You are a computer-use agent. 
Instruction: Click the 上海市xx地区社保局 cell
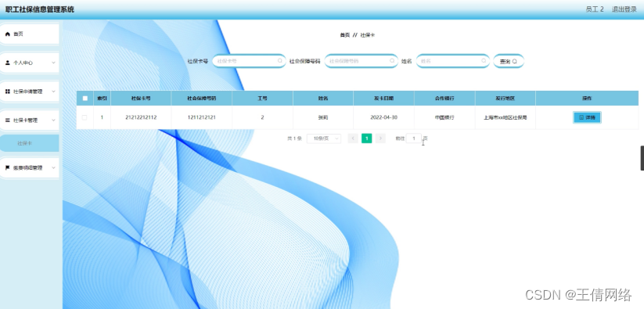point(505,117)
